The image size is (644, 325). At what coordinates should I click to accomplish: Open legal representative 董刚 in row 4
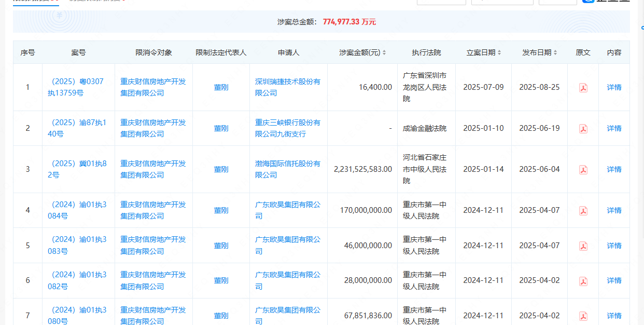tap(221, 210)
